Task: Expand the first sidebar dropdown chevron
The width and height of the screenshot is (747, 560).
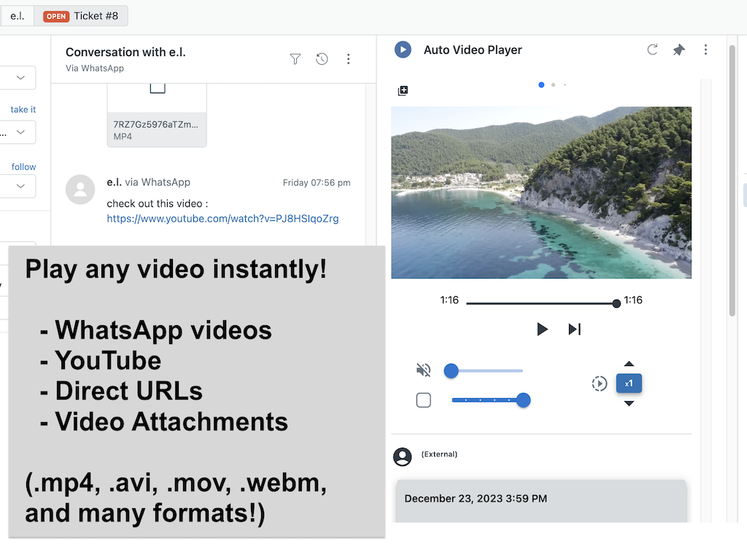Action: 20,77
